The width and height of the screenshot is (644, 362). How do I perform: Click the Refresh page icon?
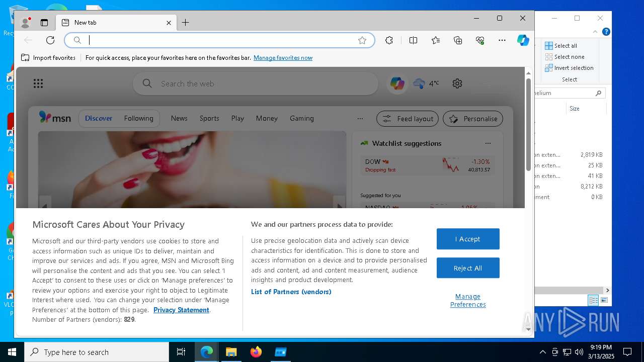[50, 40]
